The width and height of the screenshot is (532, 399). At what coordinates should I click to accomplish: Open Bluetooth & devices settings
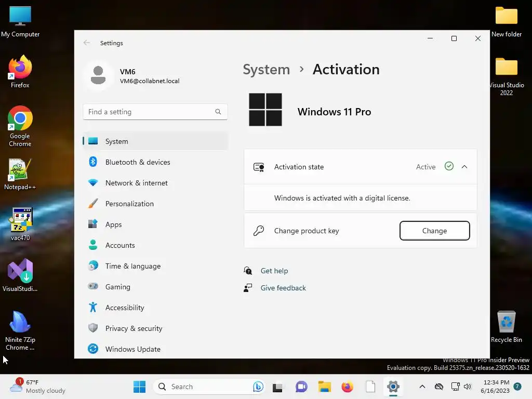click(x=155, y=162)
